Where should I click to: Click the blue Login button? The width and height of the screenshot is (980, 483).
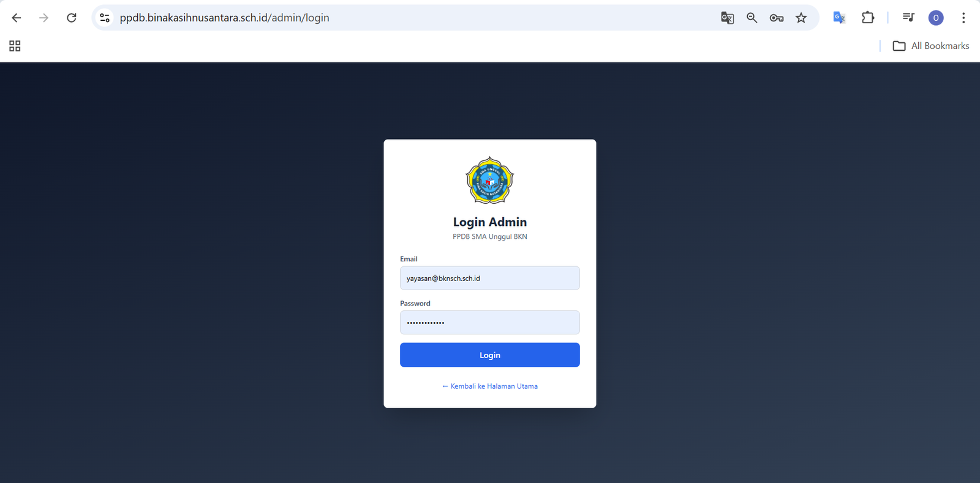point(490,355)
